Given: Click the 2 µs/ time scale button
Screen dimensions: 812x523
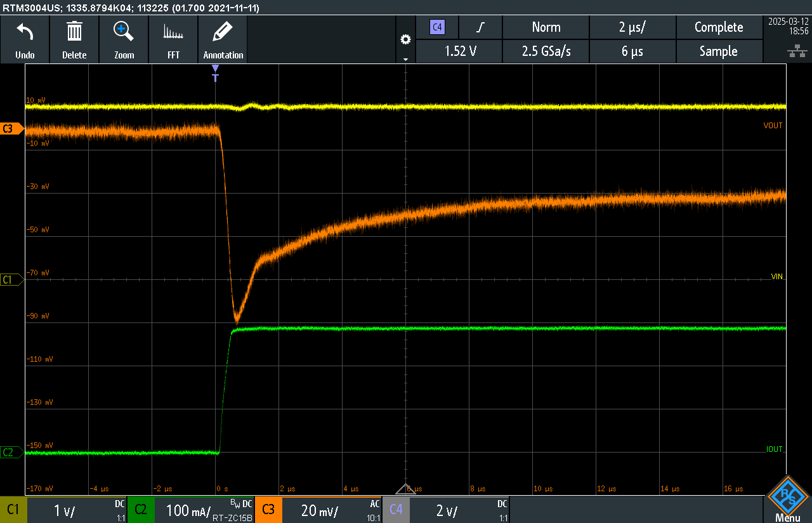Looking at the screenshot, I should point(632,27).
